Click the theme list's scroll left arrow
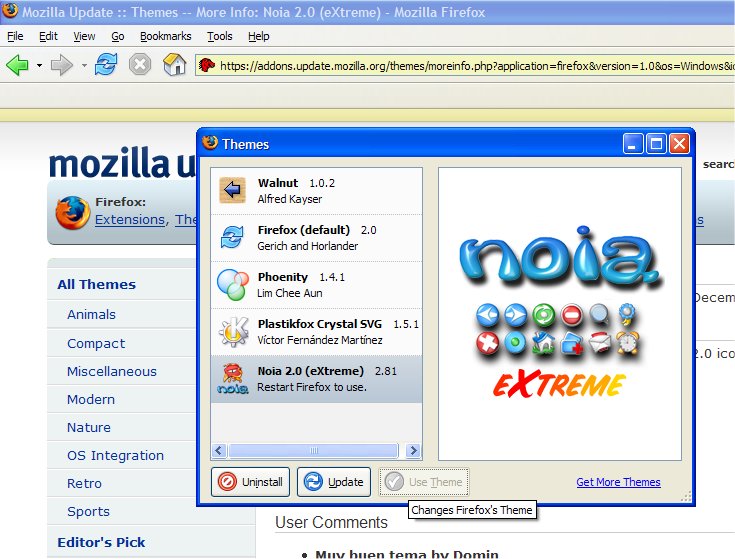735x559 pixels. (219, 451)
